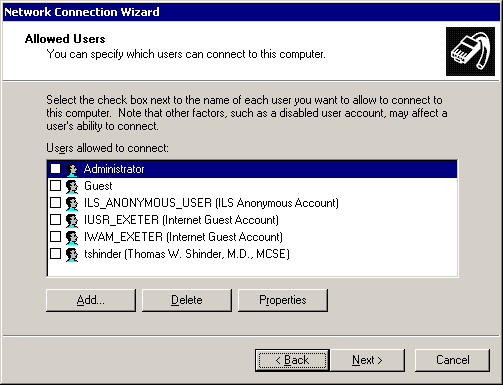Click the IWAM_EXETER user icon
The height and width of the screenshot is (385, 503).
pos(72,237)
